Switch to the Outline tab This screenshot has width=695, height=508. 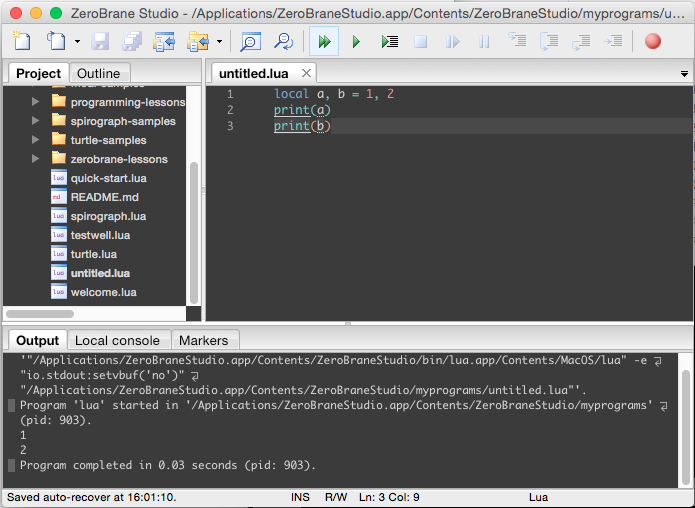[x=99, y=73]
